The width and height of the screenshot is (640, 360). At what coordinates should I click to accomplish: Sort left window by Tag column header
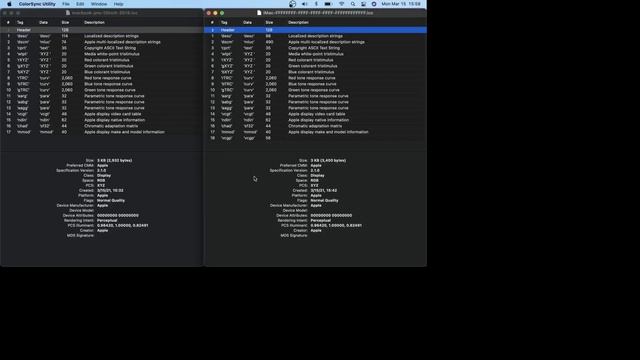point(20,22)
